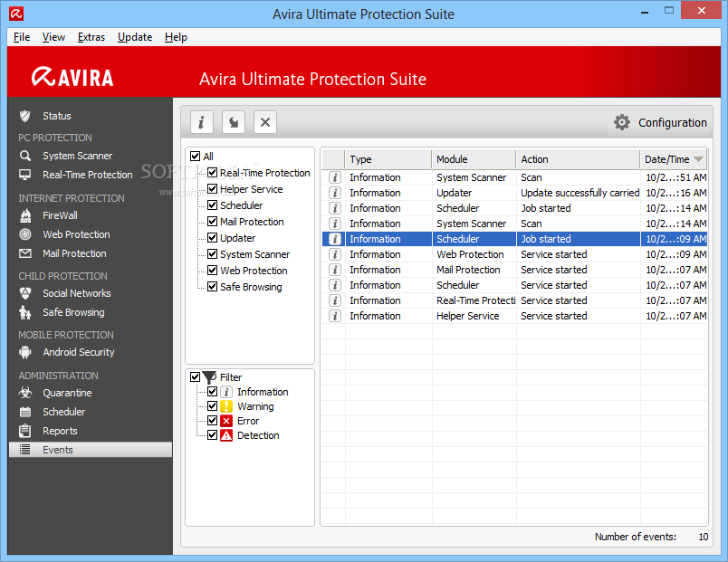Open the View menu
728x562 pixels.
point(53,37)
